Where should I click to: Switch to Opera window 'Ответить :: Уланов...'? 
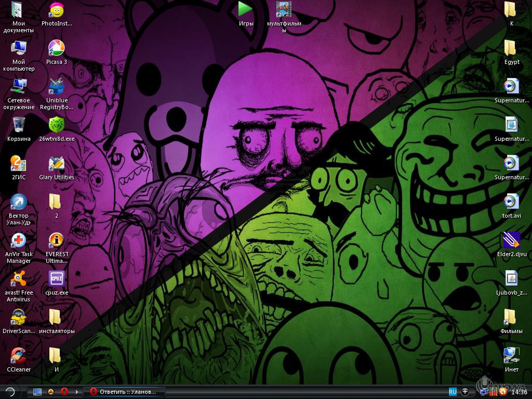click(x=125, y=392)
